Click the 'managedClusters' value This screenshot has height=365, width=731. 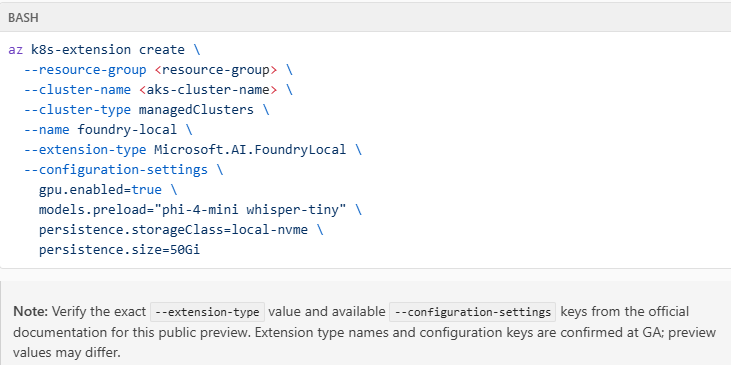coord(196,110)
